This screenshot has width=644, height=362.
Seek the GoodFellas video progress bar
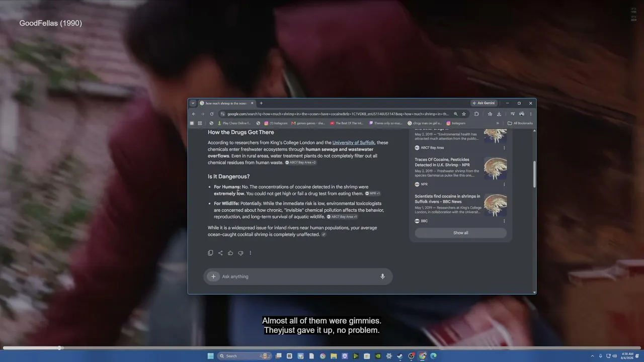click(322, 348)
